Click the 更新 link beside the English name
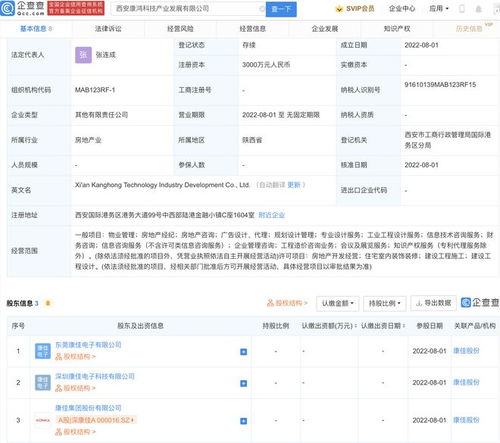 click(294, 185)
